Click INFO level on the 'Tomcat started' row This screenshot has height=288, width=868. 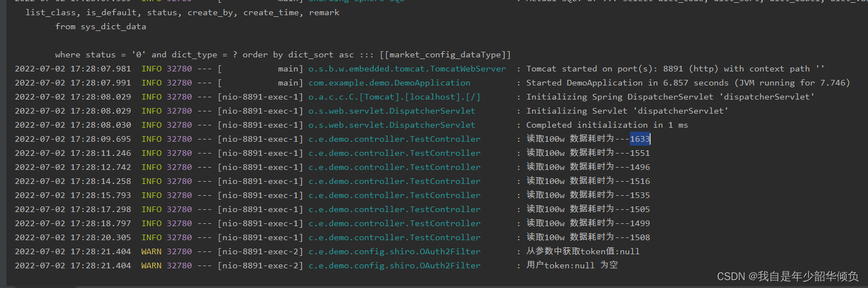tap(151, 69)
